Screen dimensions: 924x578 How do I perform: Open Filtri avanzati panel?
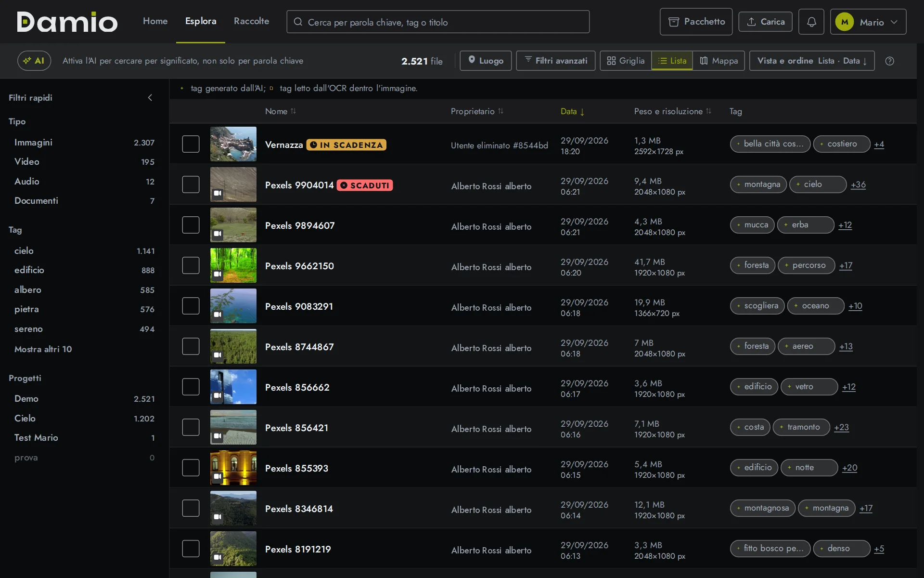556,61
